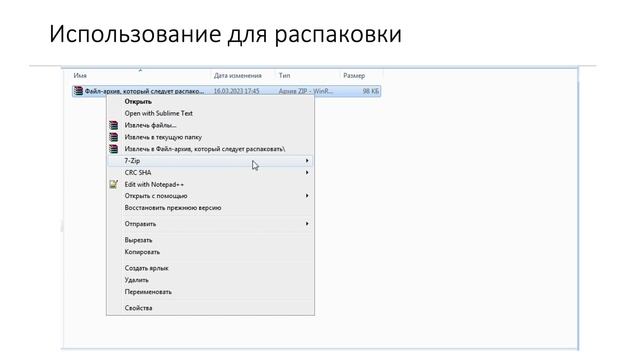640x360 pixels.
Task: Click the date '16.03.2023 17:45' cell
Action: coord(236,91)
